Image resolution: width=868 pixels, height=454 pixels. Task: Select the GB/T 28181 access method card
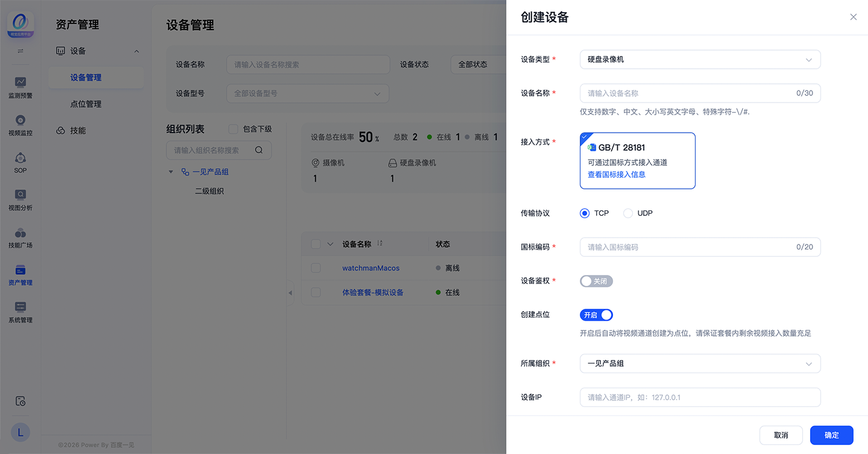pyautogui.click(x=638, y=161)
